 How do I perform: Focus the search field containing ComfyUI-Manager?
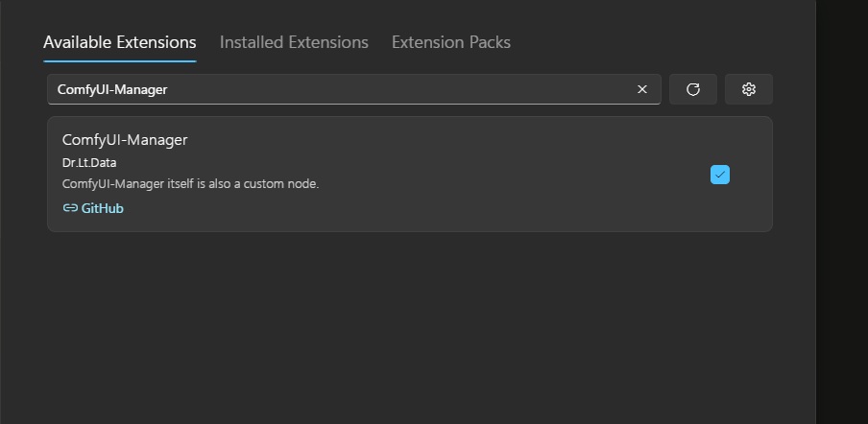point(343,89)
